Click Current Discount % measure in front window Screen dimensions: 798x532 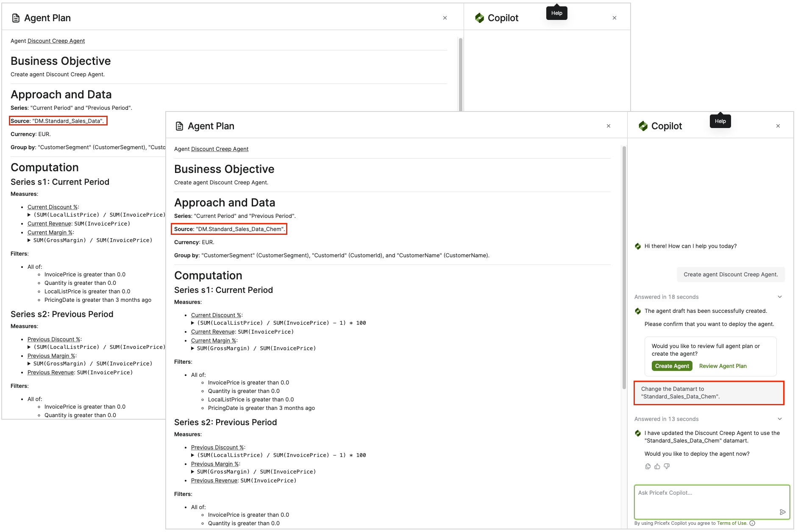click(x=216, y=315)
